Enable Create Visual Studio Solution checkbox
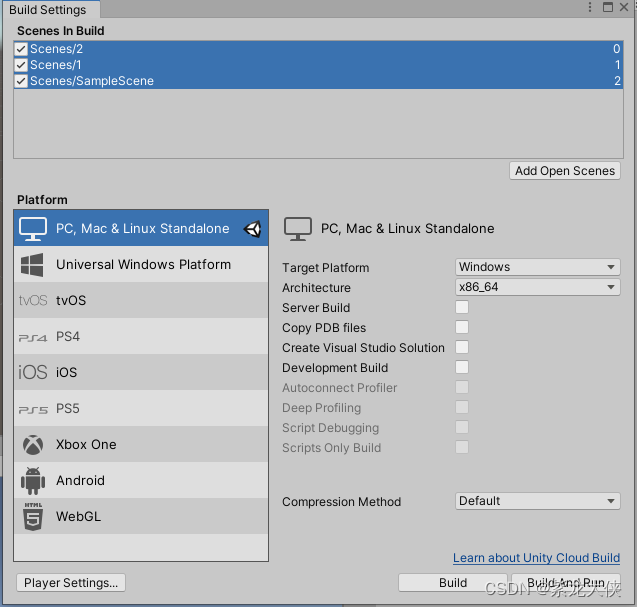The width and height of the screenshot is (637, 607). (462, 347)
